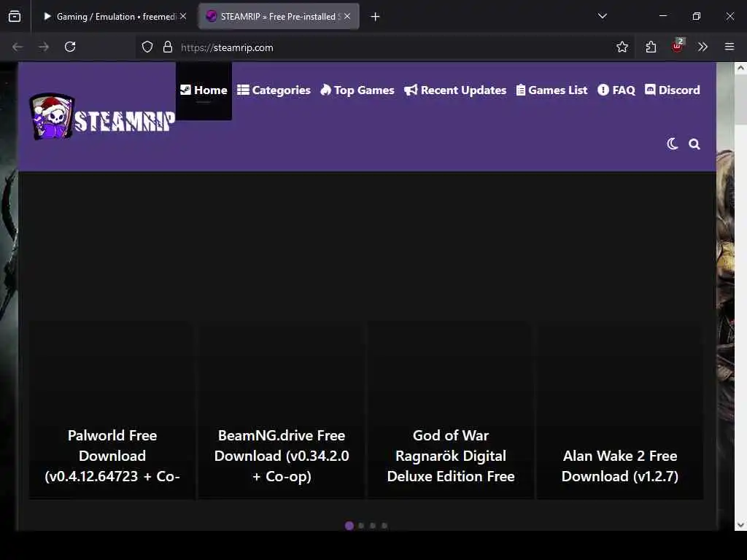747x560 pixels.
Task: Go back to the previous page
Action: pyautogui.click(x=18, y=47)
